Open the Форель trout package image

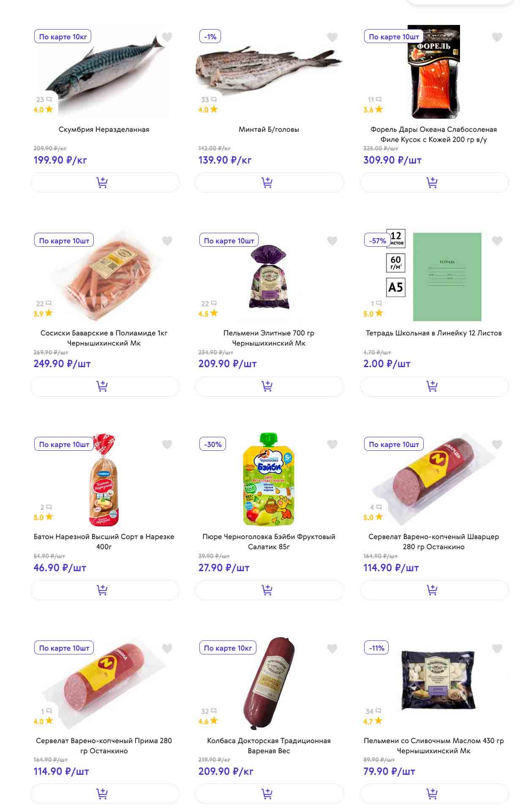(433, 72)
